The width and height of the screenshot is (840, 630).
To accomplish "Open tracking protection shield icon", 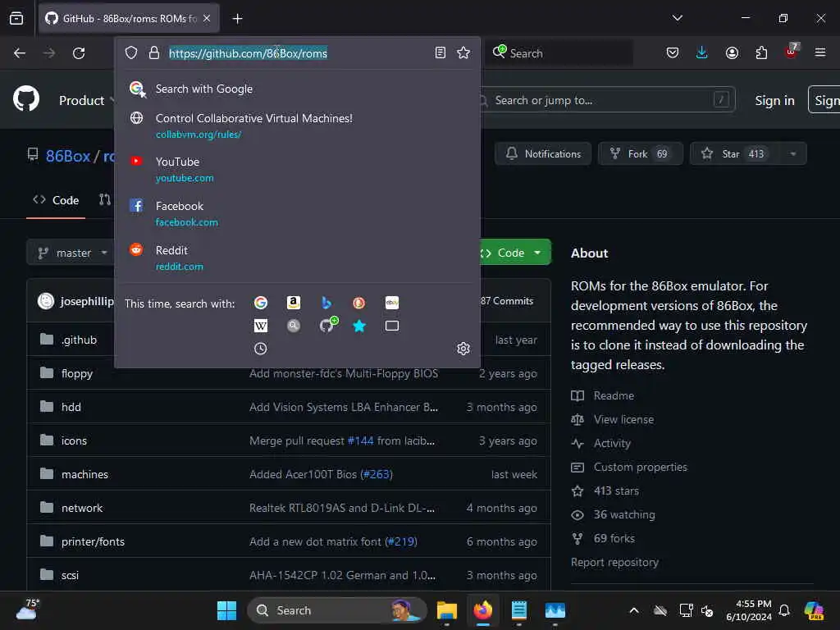I will [x=131, y=52].
